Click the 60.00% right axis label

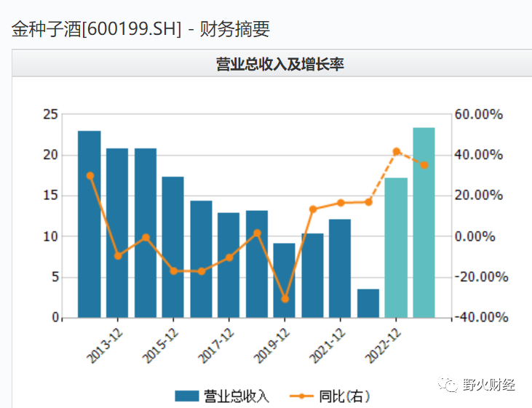click(479, 114)
